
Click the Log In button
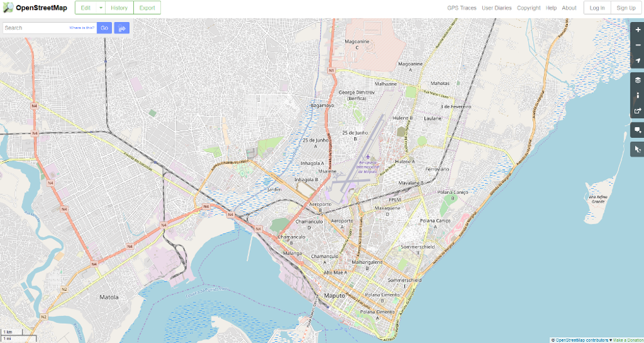click(x=597, y=8)
